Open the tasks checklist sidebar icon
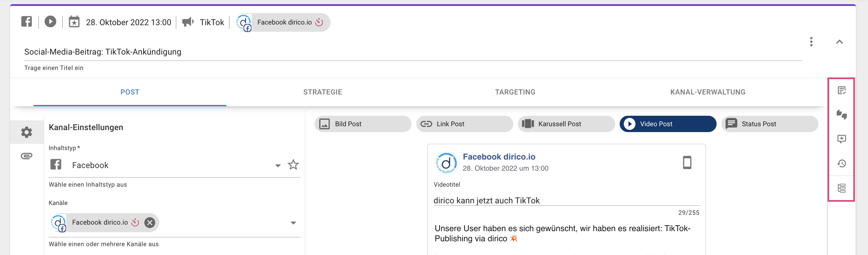868x255 pixels. 841,90
